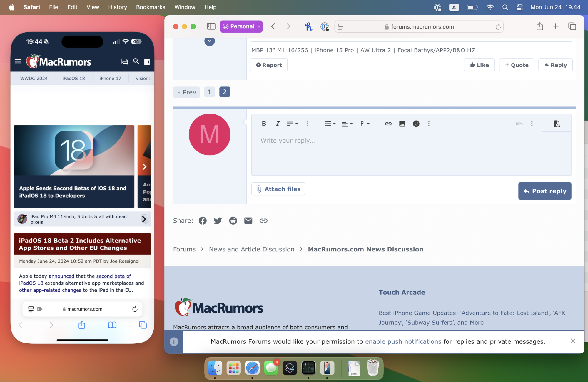Screen dimensions: 588x382
Task: Toggle bold formatting in reply editor
Action: (264, 124)
